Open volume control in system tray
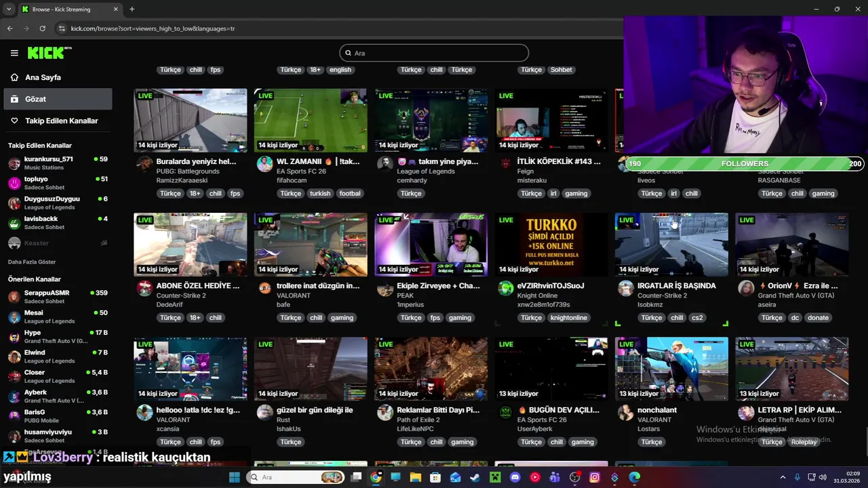Viewport: 868px width, 488px height. (x=823, y=477)
